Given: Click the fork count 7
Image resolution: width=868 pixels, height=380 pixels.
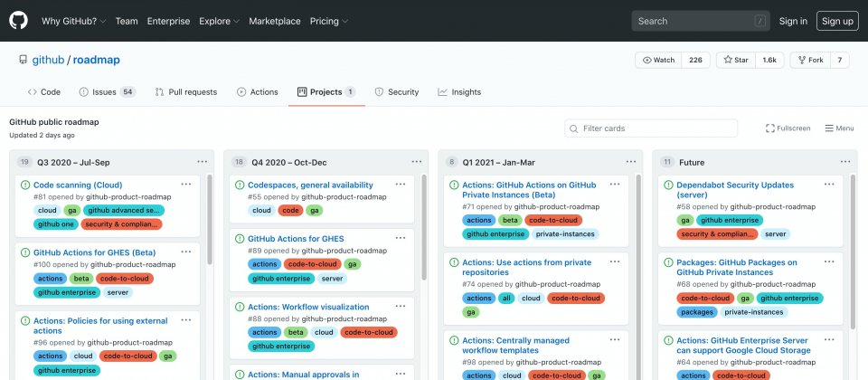Looking at the screenshot, I should pyautogui.click(x=840, y=60).
